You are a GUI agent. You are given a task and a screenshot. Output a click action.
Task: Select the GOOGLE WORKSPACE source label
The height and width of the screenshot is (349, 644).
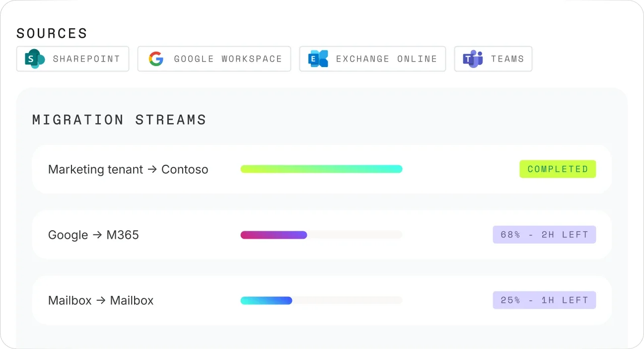(x=228, y=59)
